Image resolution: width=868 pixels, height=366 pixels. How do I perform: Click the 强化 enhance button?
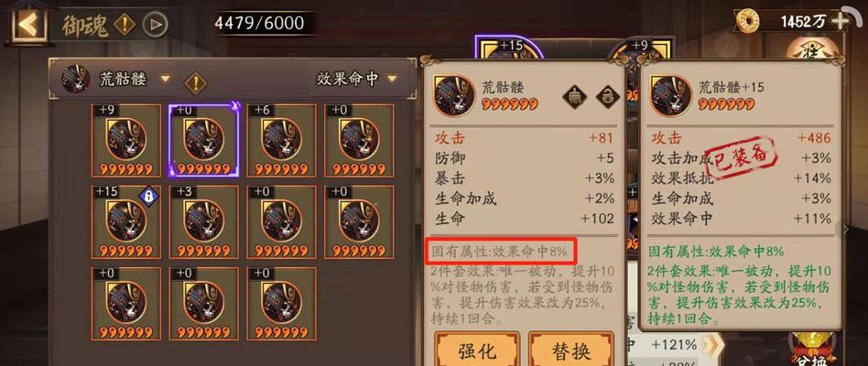(477, 350)
